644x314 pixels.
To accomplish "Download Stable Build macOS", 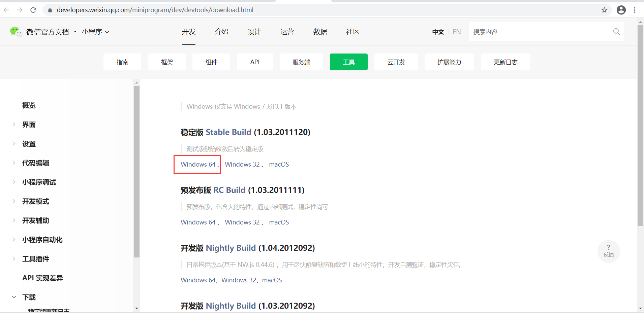I will click(x=279, y=164).
